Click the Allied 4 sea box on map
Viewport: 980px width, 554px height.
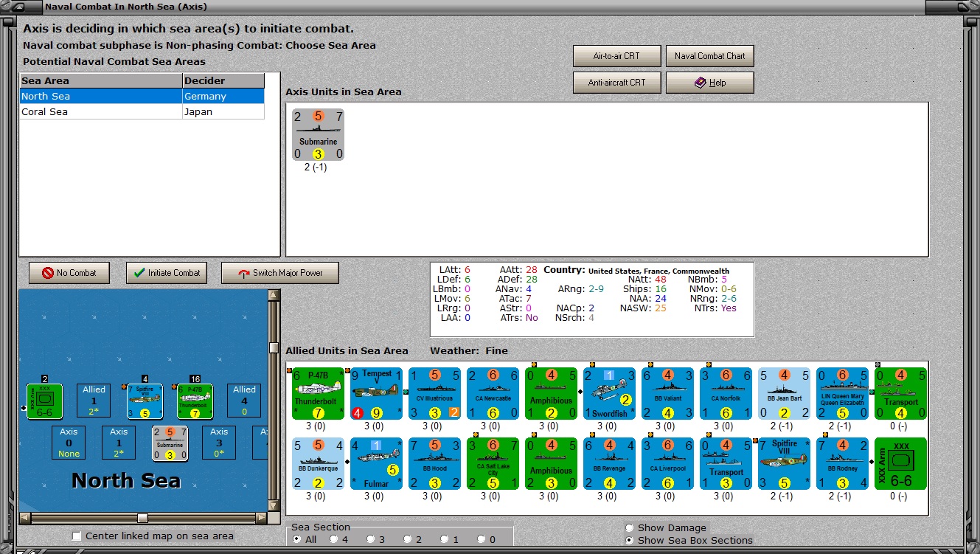pyautogui.click(x=244, y=401)
